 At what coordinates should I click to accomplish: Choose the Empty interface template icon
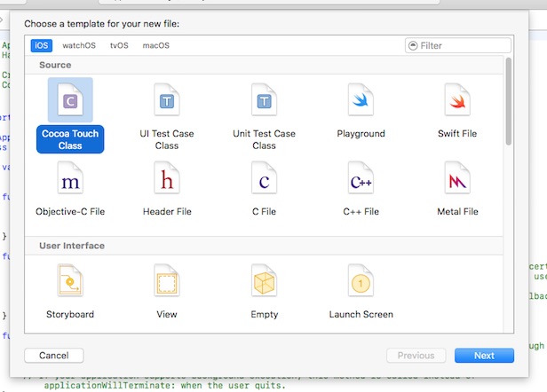coord(264,280)
